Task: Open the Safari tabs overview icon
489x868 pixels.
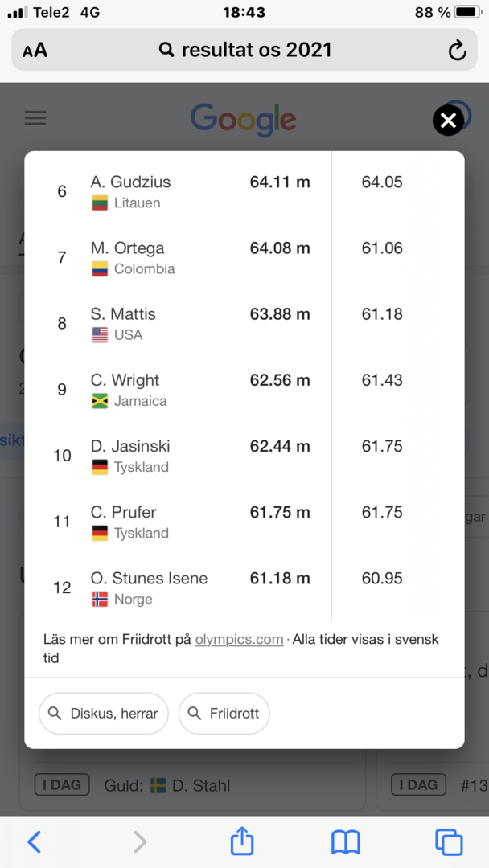Action: (x=449, y=842)
